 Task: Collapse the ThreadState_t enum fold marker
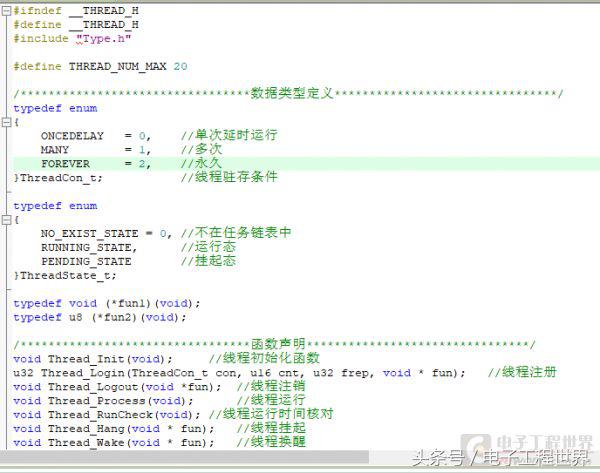(6, 220)
